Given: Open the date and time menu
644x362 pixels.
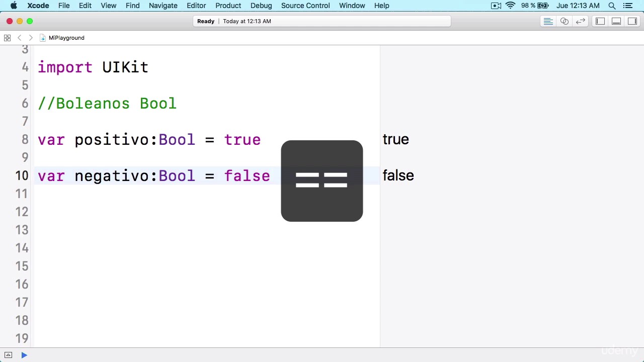Looking at the screenshot, I should coord(578,6).
